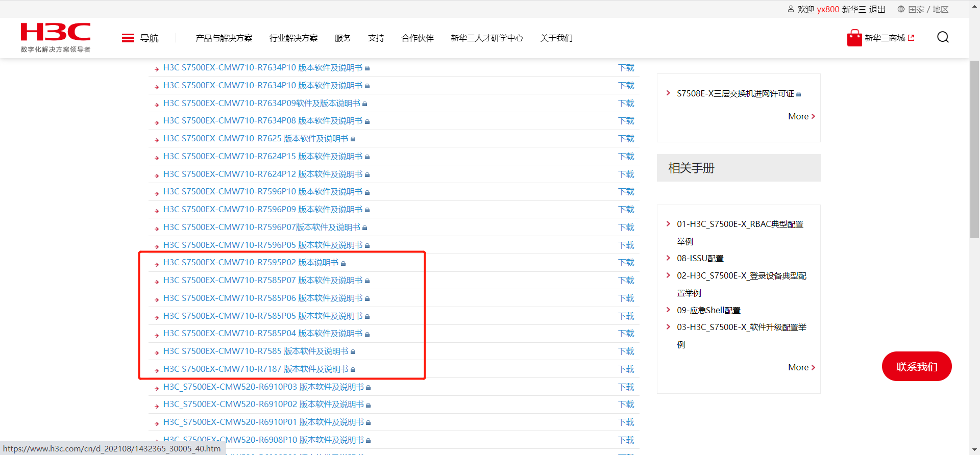Open the yx800 account link
The image size is (980, 455).
[x=828, y=9]
